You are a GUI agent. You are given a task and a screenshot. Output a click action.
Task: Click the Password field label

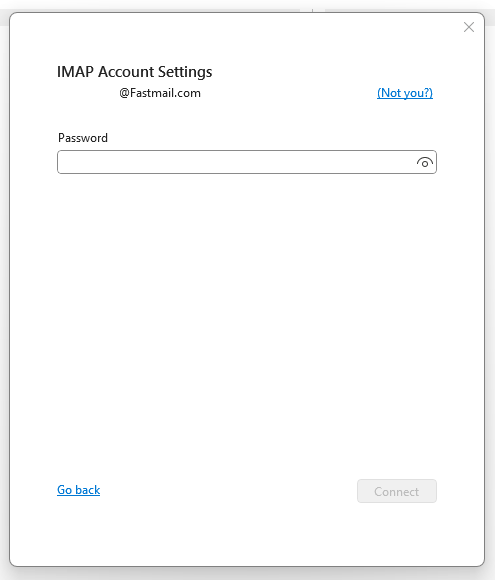[83, 138]
